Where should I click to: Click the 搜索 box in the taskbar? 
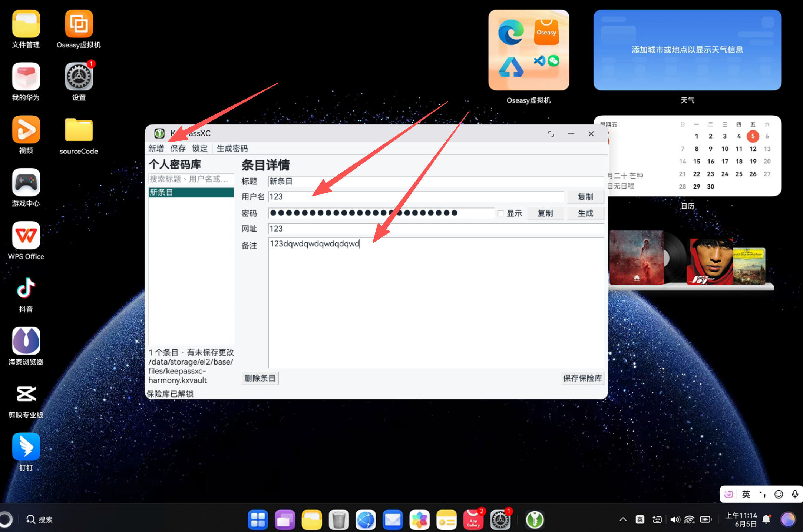pyautogui.click(x=40, y=519)
